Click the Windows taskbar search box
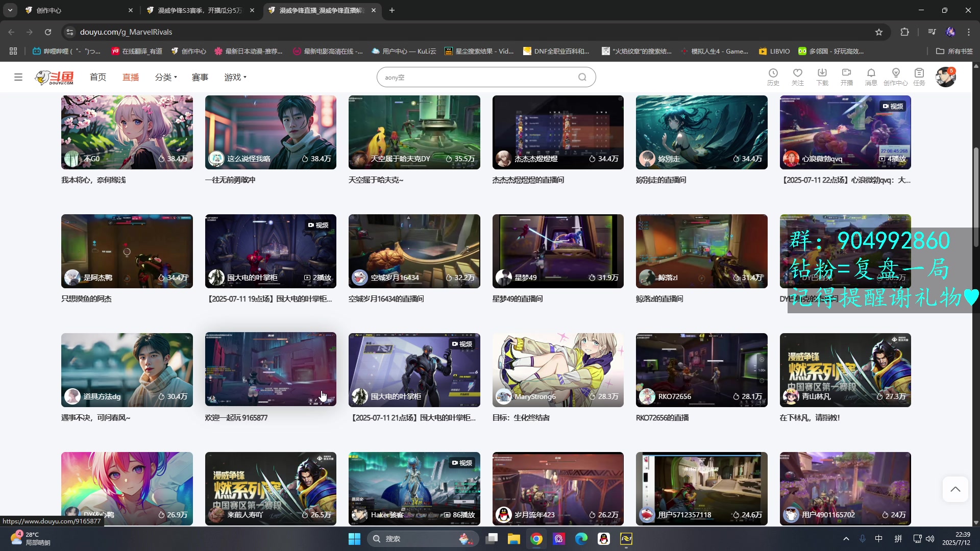Screen dimensions: 980x551 point(423,539)
